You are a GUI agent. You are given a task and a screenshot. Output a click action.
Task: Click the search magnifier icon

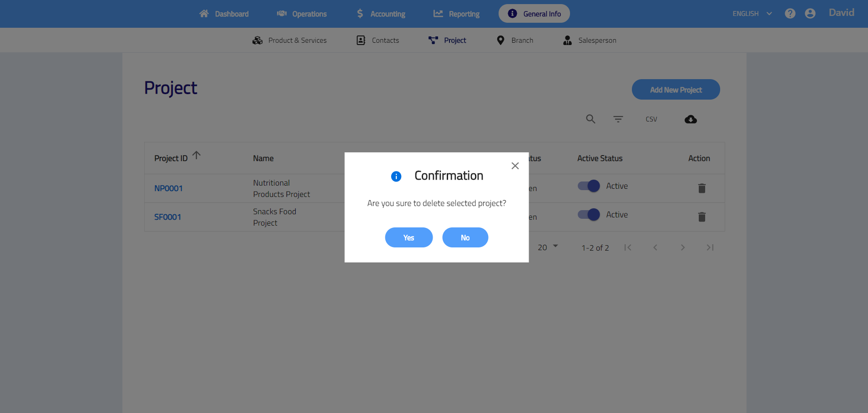[x=590, y=119]
